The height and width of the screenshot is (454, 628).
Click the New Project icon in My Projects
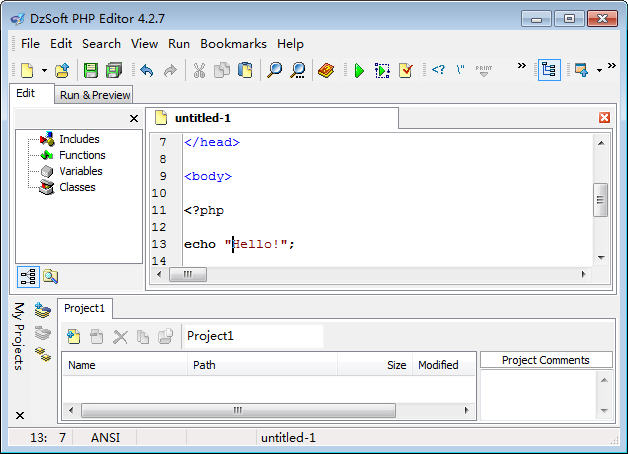click(42, 310)
